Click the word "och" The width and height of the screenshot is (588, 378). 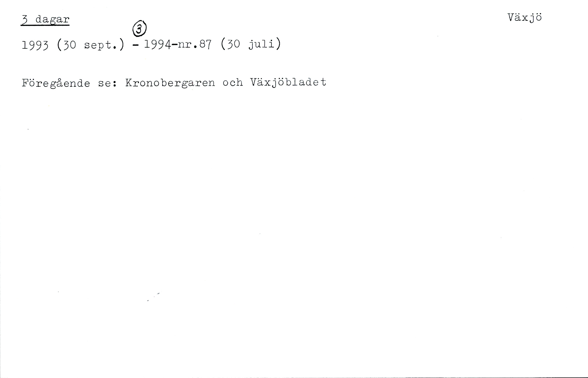pos(233,83)
